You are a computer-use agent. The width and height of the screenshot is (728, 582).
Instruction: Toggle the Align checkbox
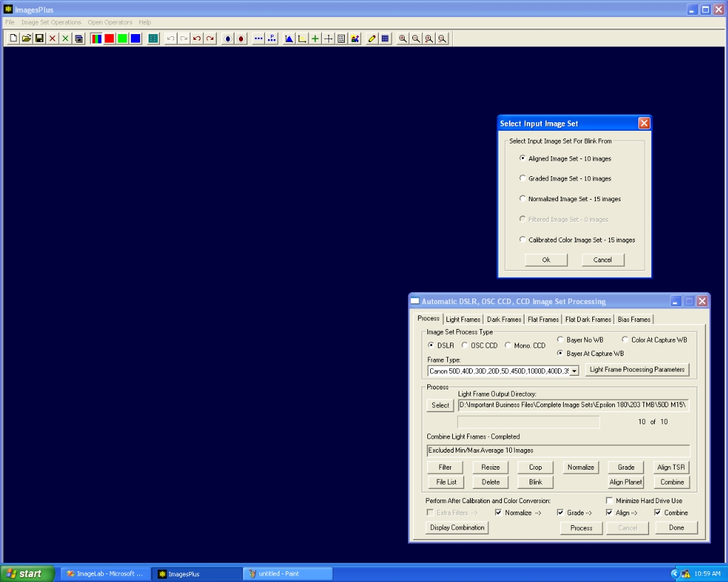tap(609, 512)
